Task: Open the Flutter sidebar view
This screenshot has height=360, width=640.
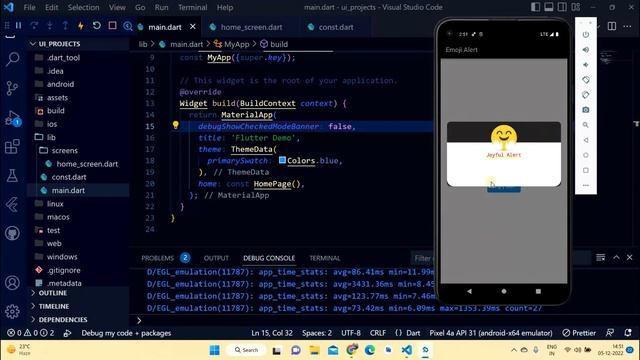Action: 12,204
